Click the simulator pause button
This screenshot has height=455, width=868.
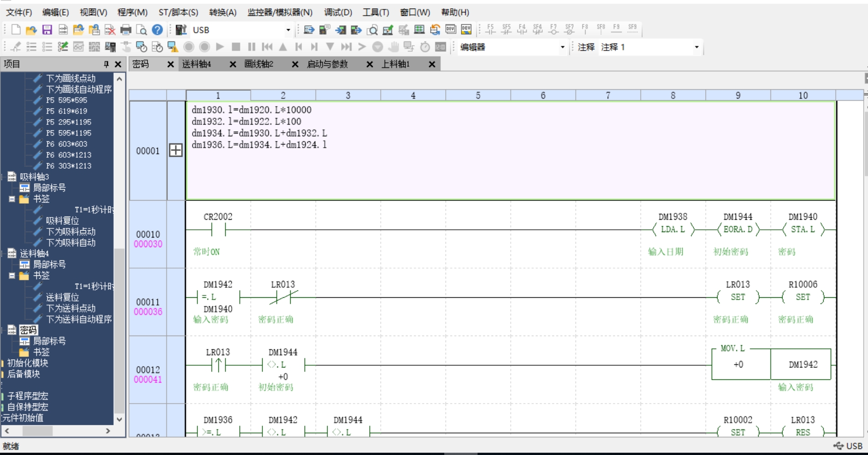click(251, 47)
